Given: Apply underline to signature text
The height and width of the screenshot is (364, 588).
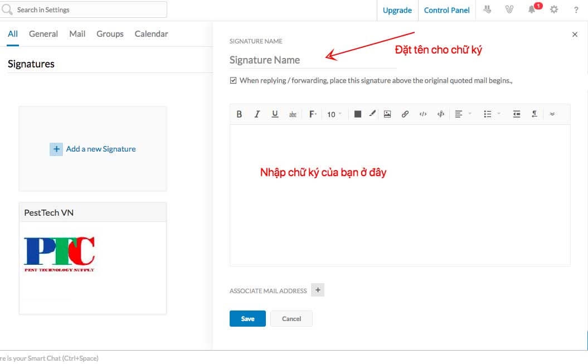Looking at the screenshot, I should 275,114.
